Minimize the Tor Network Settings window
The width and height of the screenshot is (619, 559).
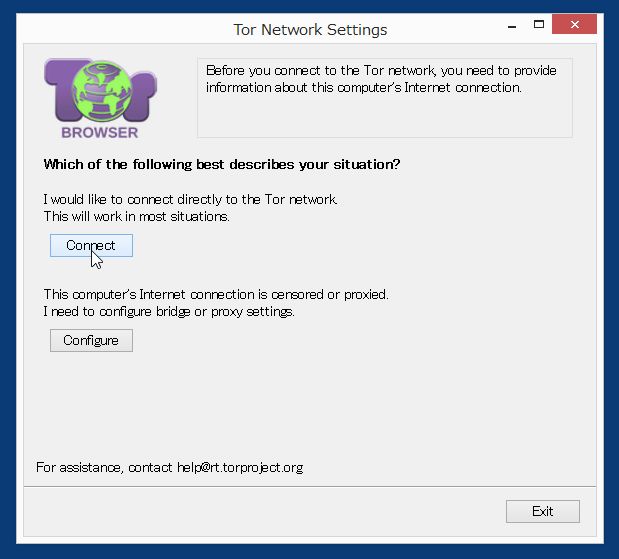[512, 26]
